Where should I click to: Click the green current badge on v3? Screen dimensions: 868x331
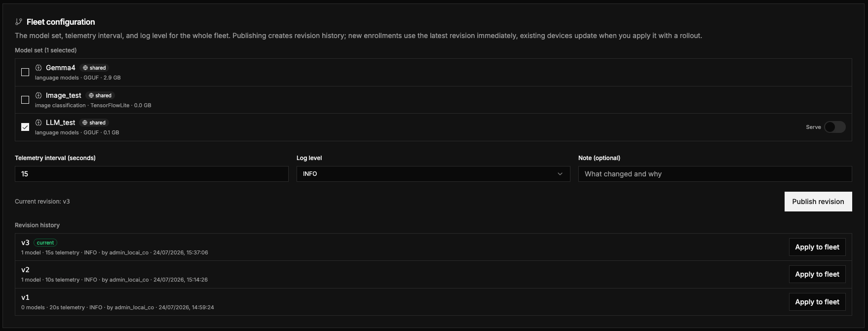(45, 243)
